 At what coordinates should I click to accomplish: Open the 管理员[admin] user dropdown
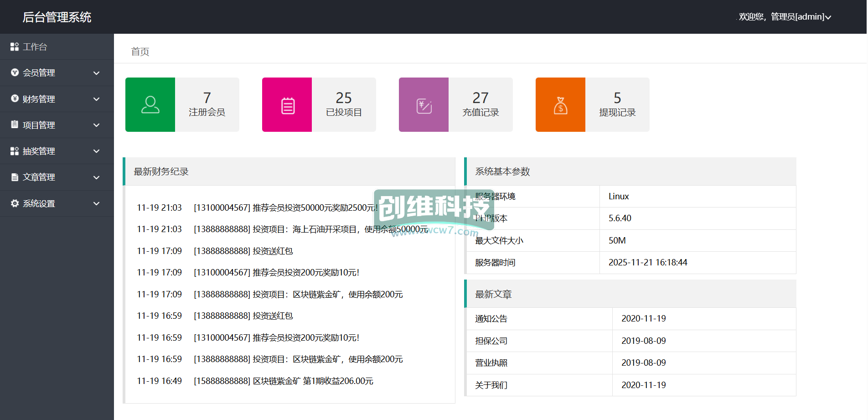785,17
